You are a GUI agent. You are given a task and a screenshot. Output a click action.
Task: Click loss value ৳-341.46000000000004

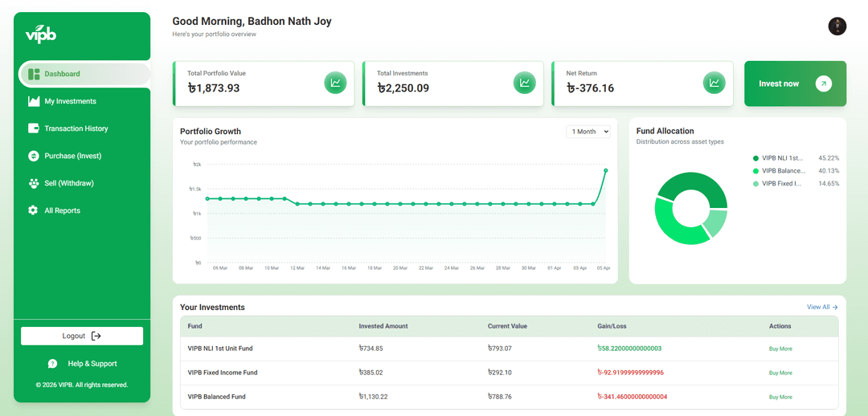coord(633,397)
